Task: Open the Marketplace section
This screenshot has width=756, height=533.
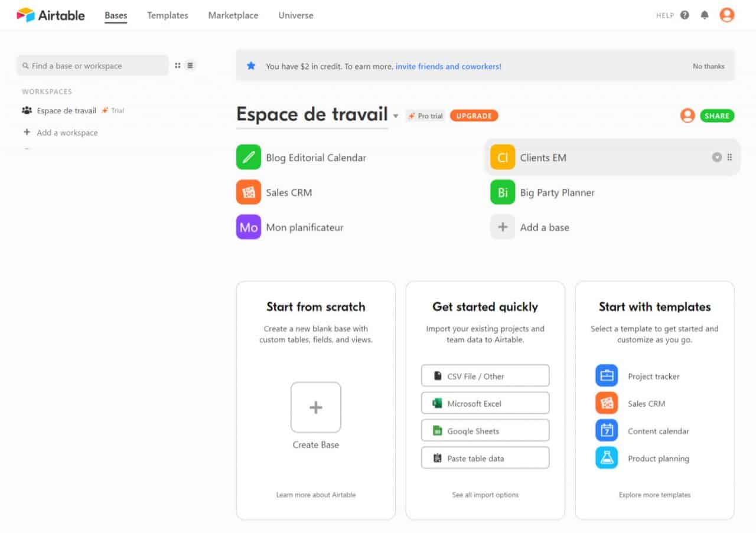Action: pyautogui.click(x=233, y=15)
